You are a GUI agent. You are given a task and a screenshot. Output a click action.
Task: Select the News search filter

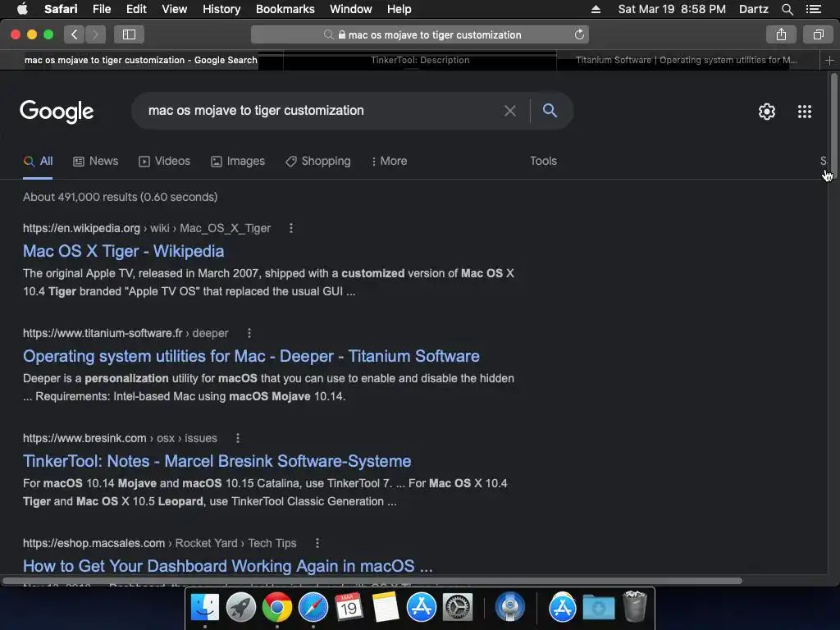coord(95,162)
